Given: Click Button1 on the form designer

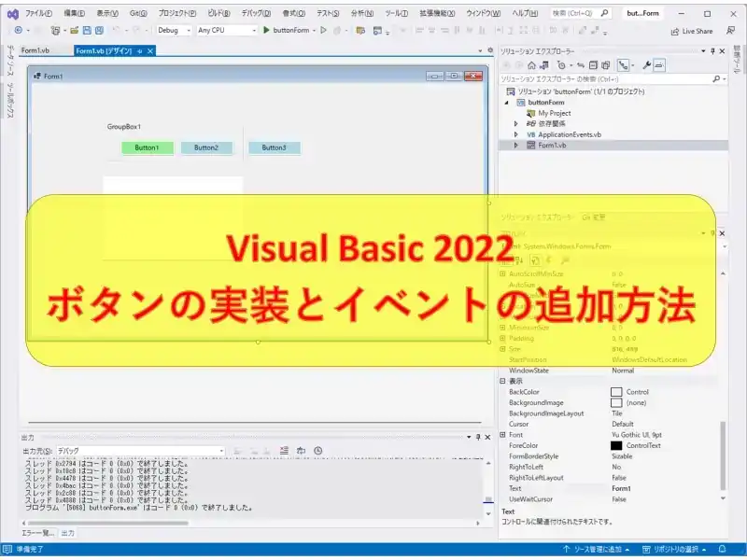Looking at the screenshot, I should click(148, 147).
